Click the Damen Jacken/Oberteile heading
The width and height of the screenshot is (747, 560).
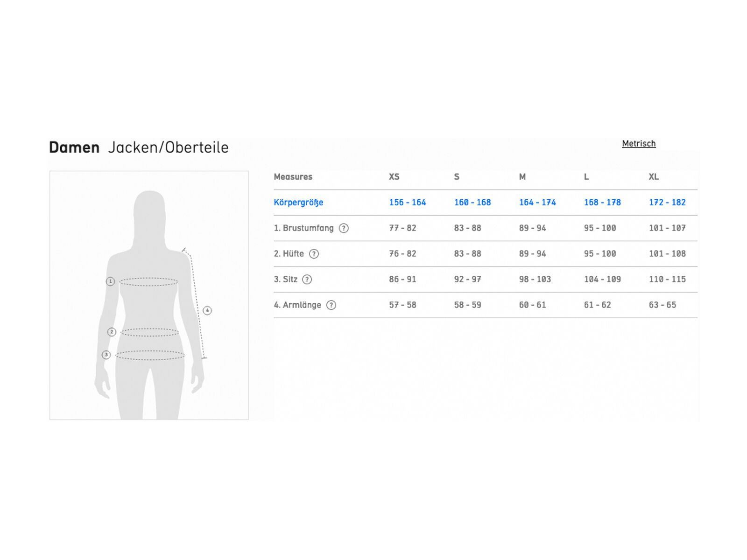pos(139,147)
